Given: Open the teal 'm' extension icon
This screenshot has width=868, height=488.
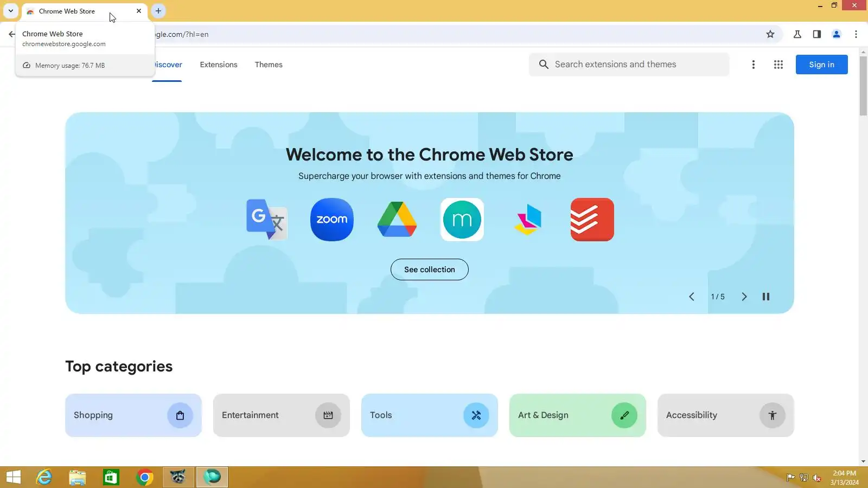Looking at the screenshot, I should point(462,220).
